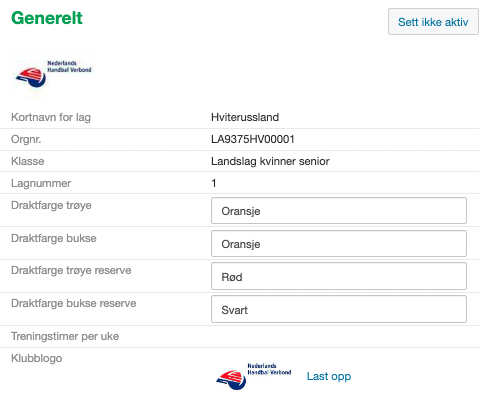
Task: Click the Draktfarge bukse reserve label
Action: tap(74, 303)
